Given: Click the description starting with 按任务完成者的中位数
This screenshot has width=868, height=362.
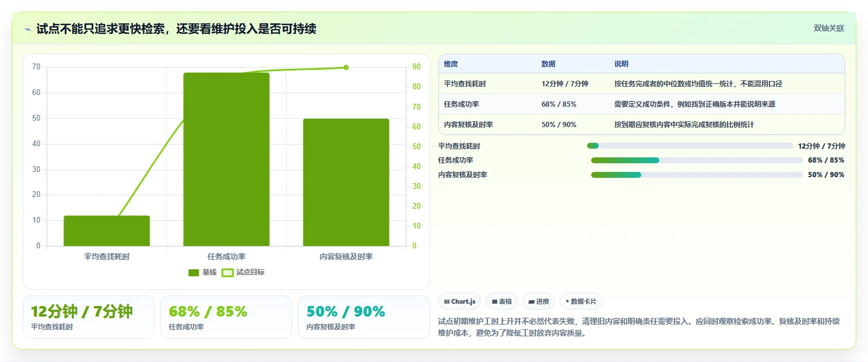Looking at the screenshot, I should click(x=698, y=84).
